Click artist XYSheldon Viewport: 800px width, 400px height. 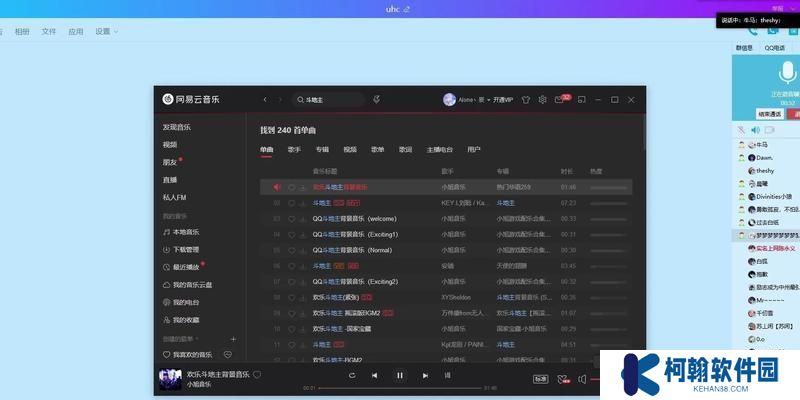click(456, 297)
